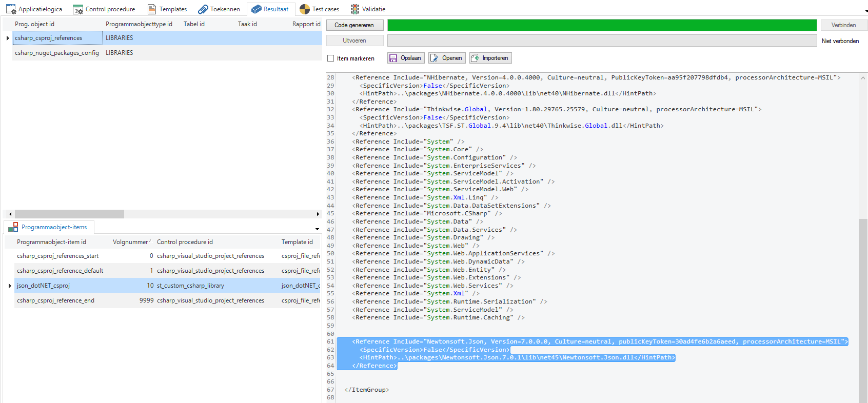Click the Toekennen paperclip icon
Image resolution: width=868 pixels, height=403 pixels.
203,9
